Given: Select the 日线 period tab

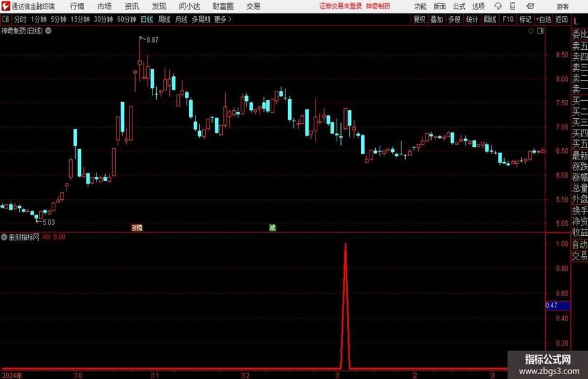Looking at the screenshot, I should [x=147, y=19].
